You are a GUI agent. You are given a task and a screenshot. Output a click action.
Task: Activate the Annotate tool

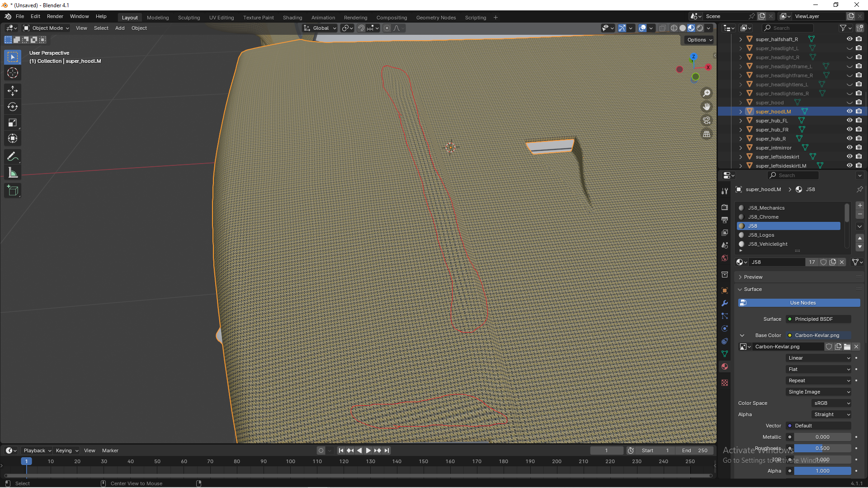13,157
